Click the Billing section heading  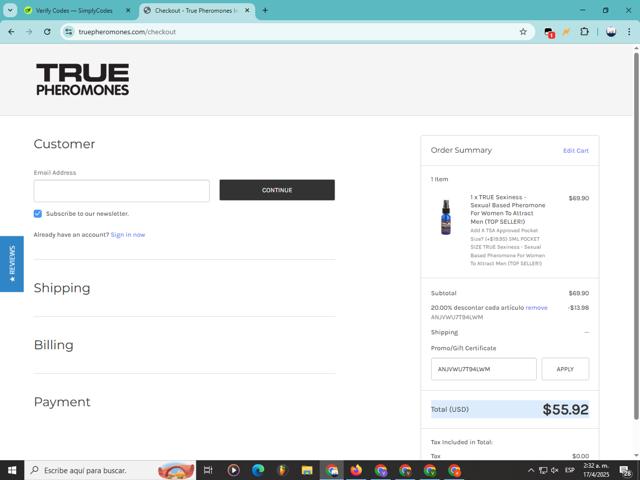53,345
